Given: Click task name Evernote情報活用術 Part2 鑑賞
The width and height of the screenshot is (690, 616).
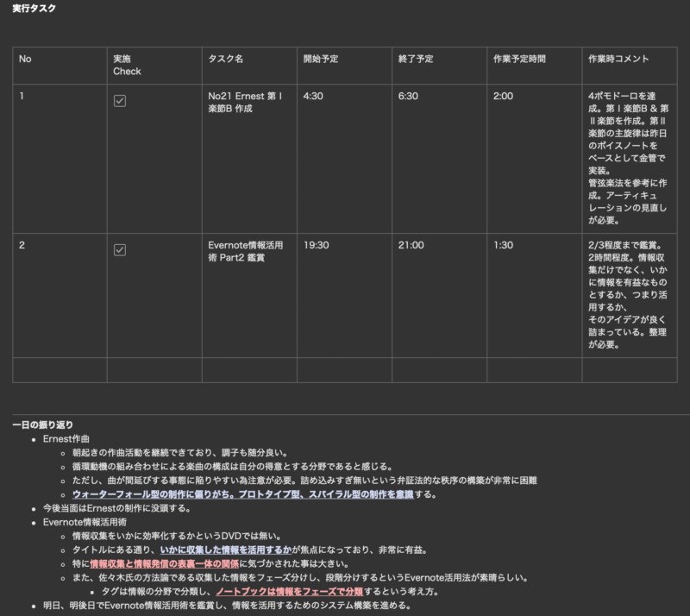Looking at the screenshot, I should 246,251.
